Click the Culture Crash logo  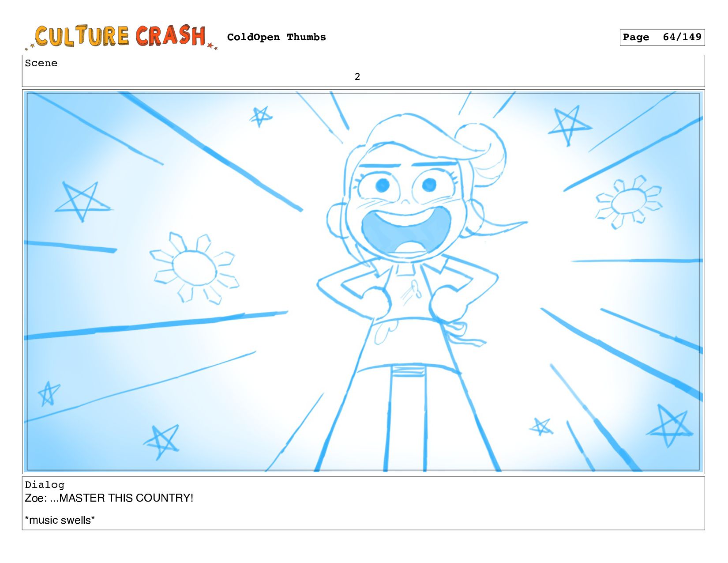(121, 37)
